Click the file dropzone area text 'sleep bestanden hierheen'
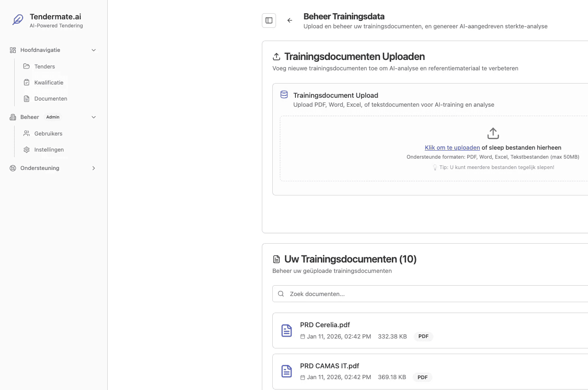 click(525, 148)
